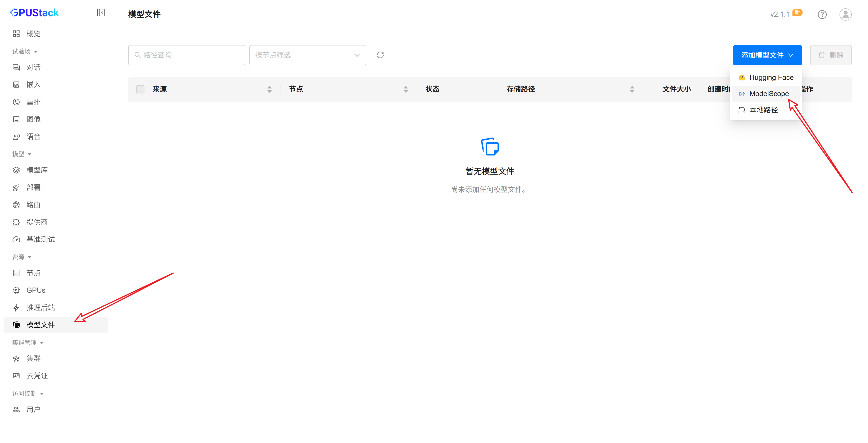
Task: Open the user avatar menu
Action: (x=845, y=14)
